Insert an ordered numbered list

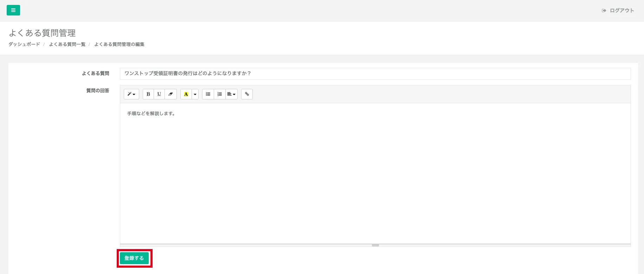click(x=220, y=94)
